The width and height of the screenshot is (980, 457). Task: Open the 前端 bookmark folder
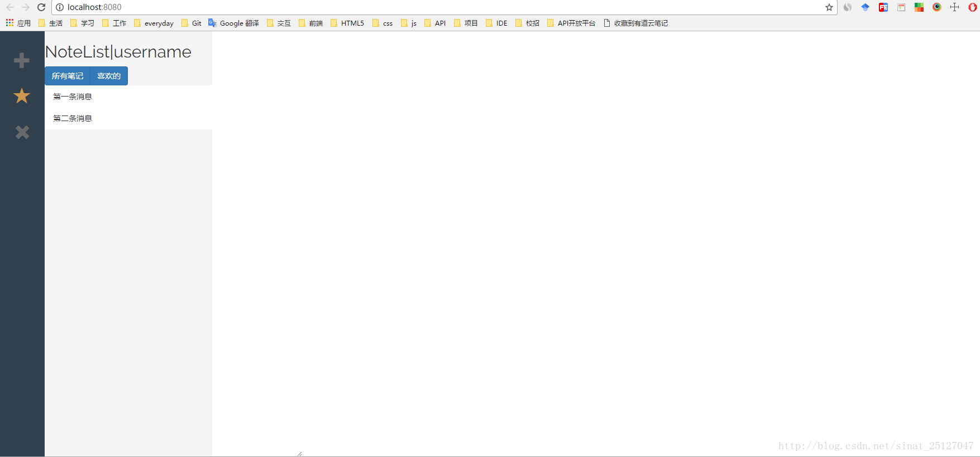tap(310, 23)
